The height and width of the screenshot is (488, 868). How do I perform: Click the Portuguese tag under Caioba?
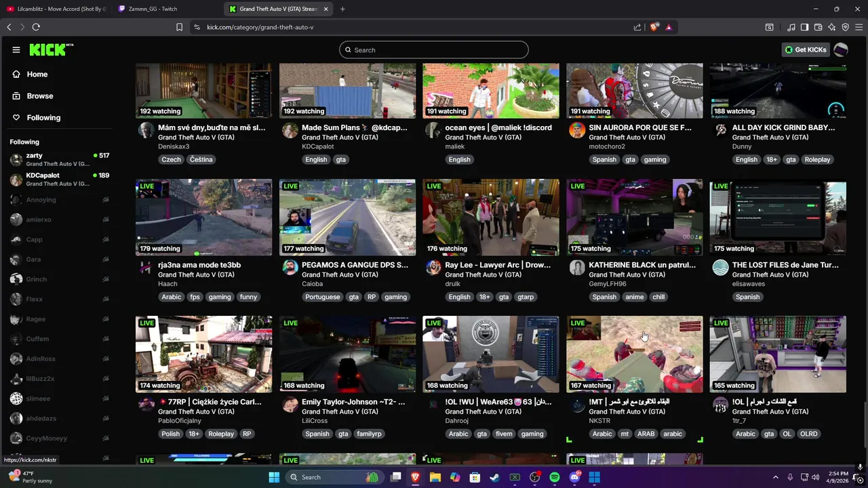pos(322,297)
